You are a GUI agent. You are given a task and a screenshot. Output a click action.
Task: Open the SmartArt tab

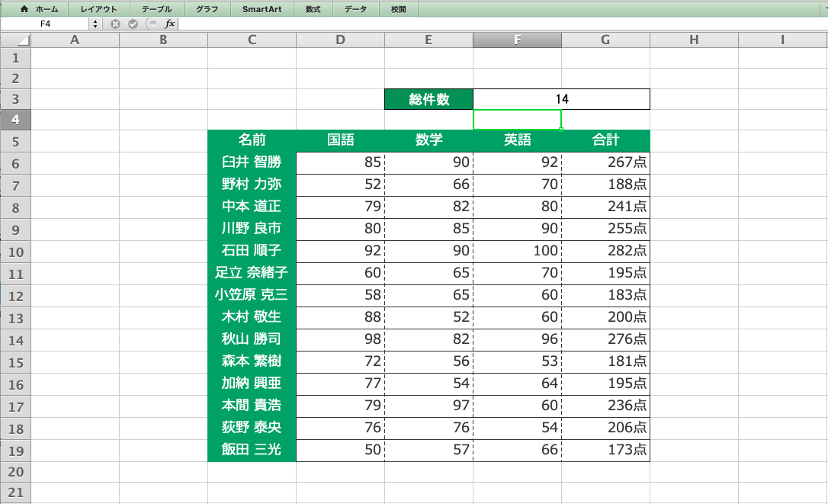pos(262,9)
